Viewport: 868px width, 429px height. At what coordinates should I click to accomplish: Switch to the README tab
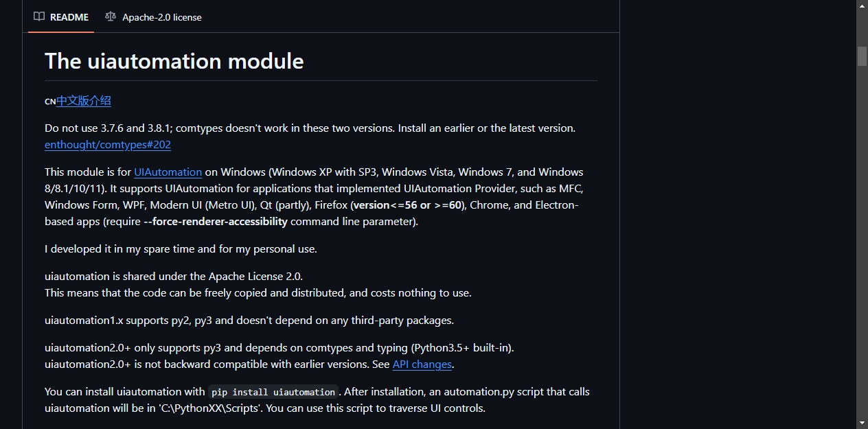(x=61, y=16)
